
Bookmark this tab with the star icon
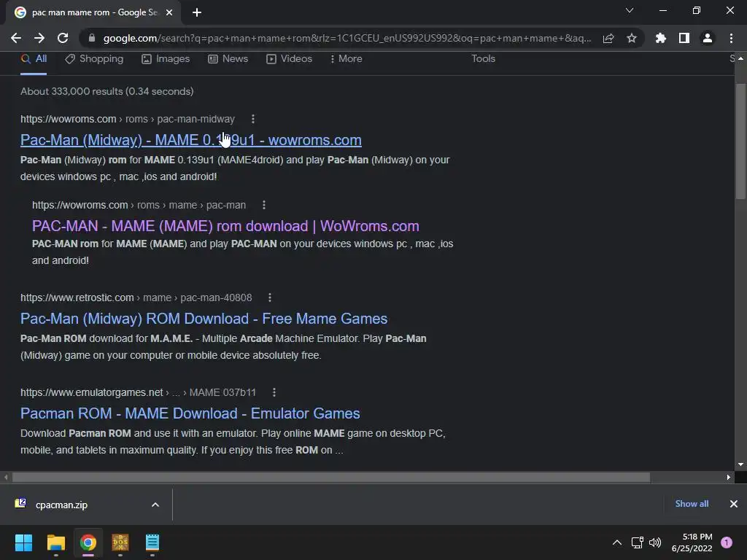[632, 38]
